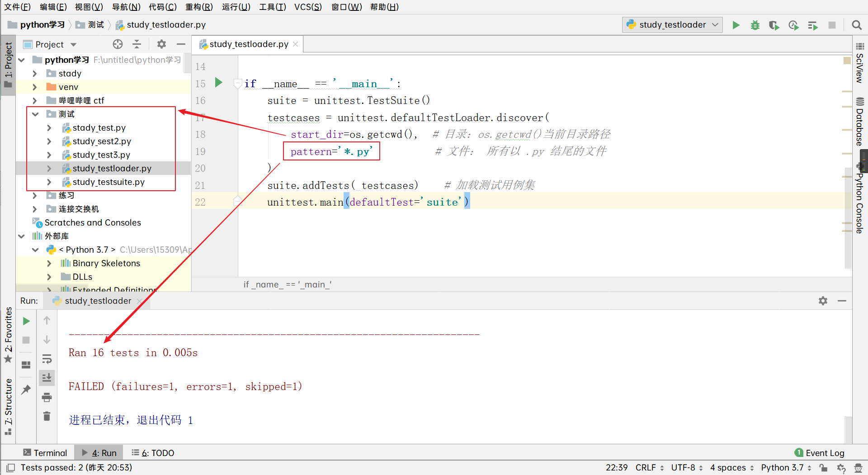The height and width of the screenshot is (475, 868).
Task: Run with coverage from the top toolbar
Action: tap(774, 25)
